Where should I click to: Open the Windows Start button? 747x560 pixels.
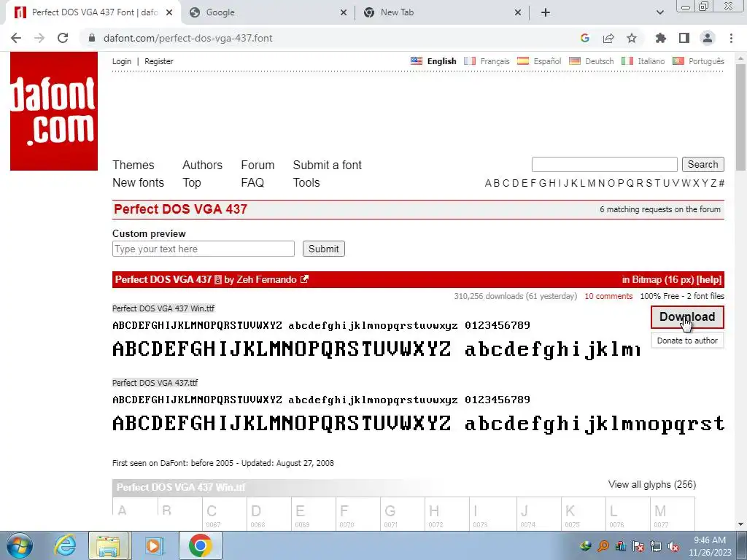19,545
